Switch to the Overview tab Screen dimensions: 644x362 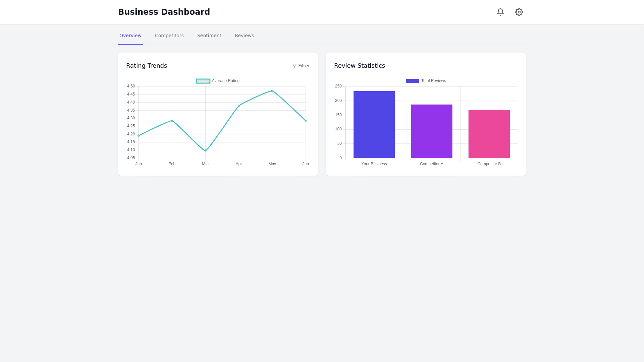pyautogui.click(x=130, y=36)
